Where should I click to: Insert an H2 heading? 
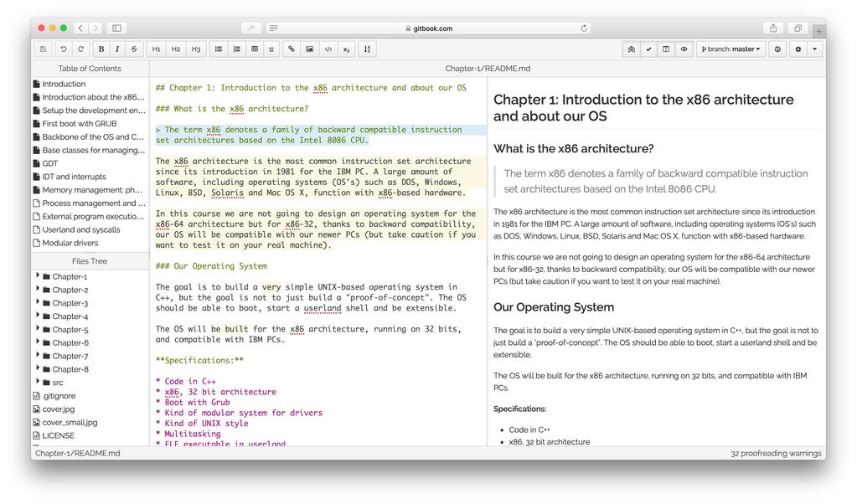click(176, 49)
